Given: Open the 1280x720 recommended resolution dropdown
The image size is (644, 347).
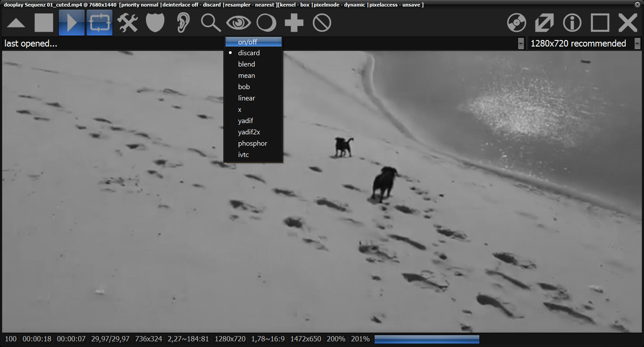Looking at the screenshot, I should coord(637,43).
